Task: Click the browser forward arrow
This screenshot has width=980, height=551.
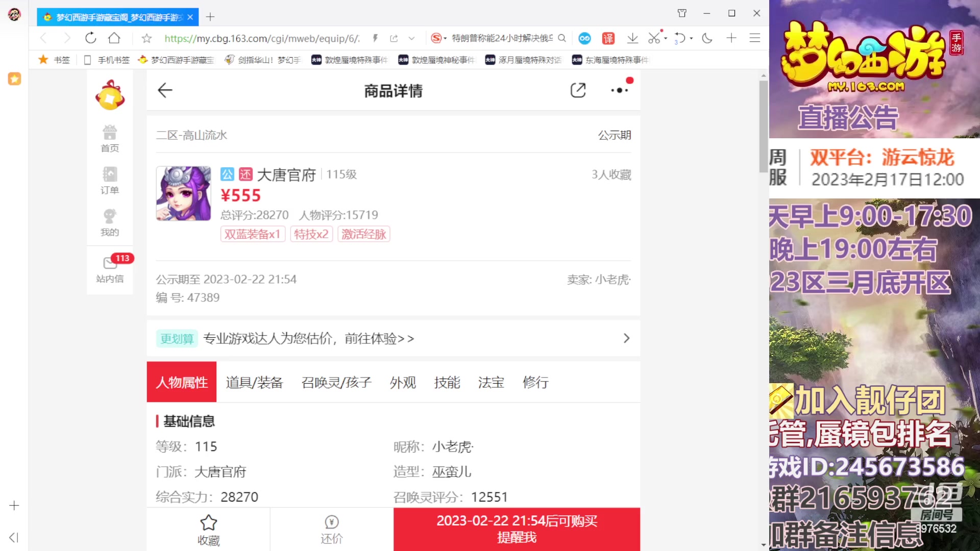Action: (x=67, y=38)
